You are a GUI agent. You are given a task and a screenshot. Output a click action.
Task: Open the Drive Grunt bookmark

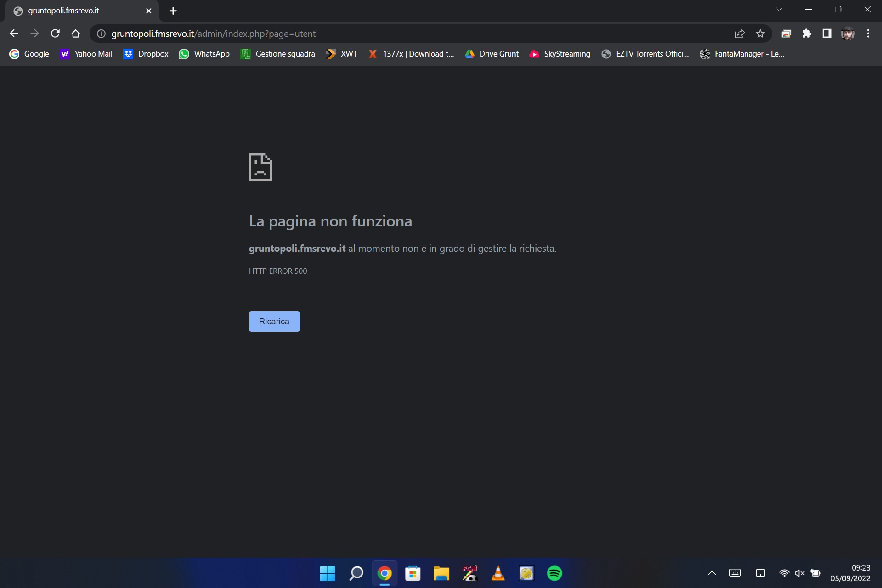492,54
